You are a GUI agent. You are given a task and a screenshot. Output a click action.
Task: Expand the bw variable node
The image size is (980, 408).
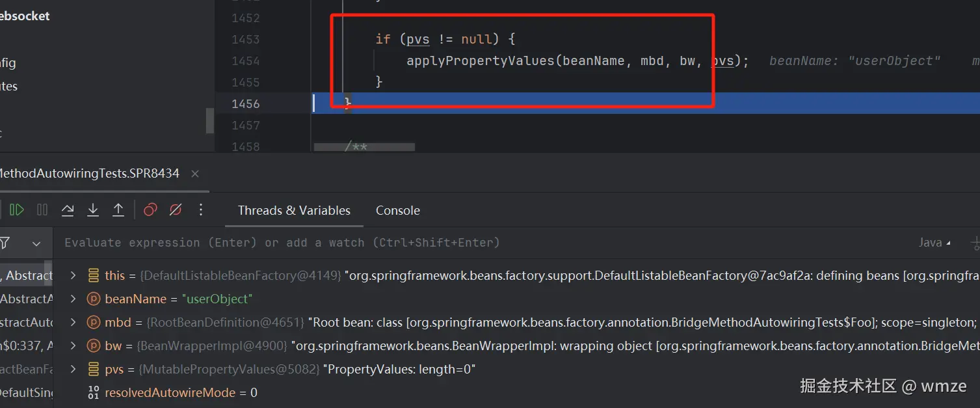tap(73, 346)
